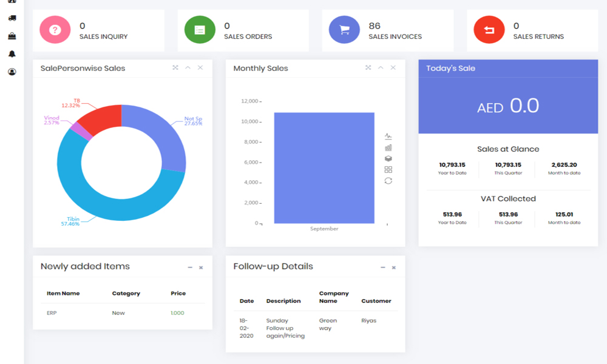Click the Green way company cell
This screenshot has height=364, width=607.
[x=328, y=324]
